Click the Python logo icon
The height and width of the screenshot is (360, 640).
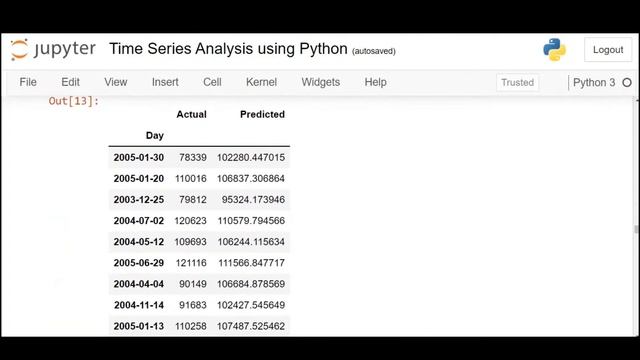pos(554,49)
